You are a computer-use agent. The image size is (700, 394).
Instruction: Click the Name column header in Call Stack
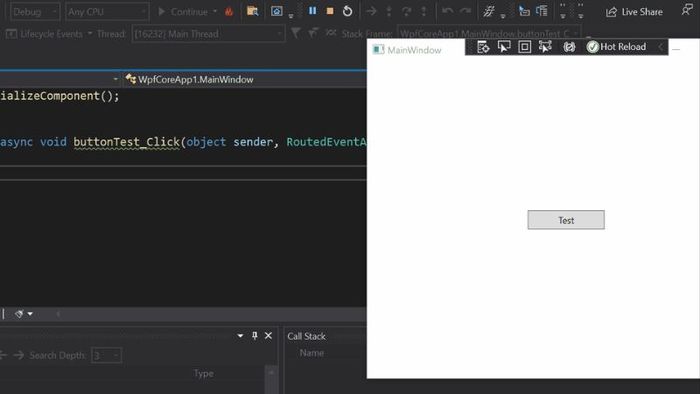(312, 353)
